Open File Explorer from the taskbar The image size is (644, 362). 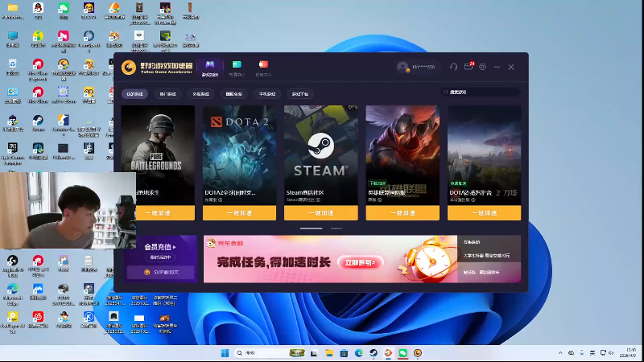(x=329, y=353)
